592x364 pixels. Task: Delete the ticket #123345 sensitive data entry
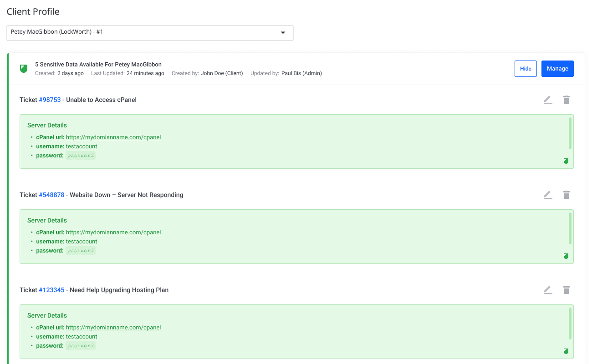coord(566,290)
